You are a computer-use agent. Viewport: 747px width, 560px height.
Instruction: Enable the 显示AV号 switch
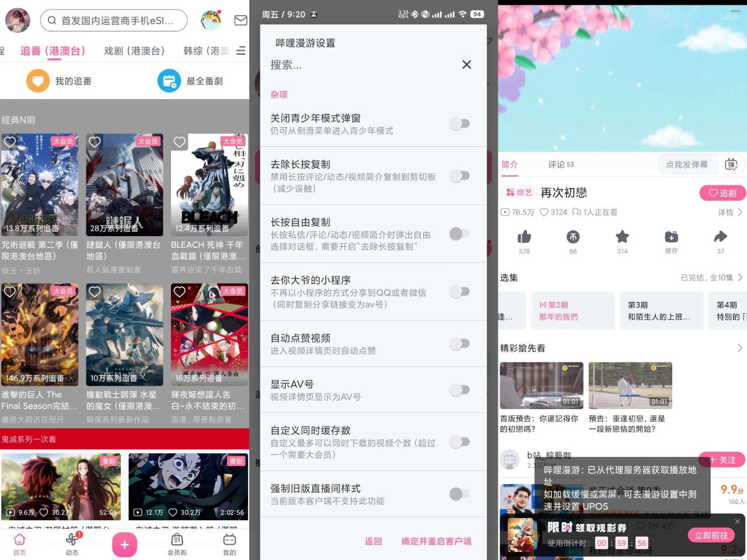460,390
